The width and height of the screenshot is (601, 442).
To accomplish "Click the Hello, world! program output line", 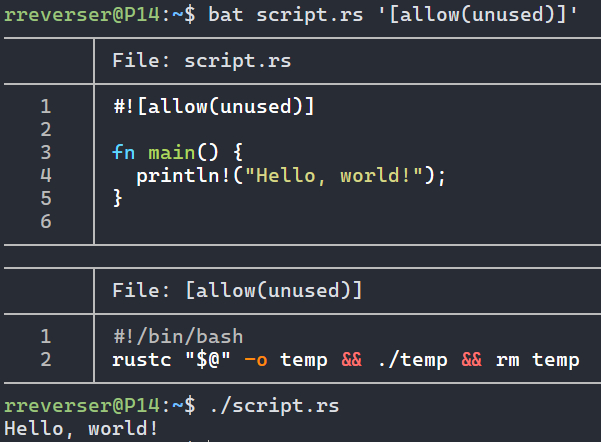I will click(80, 429).
